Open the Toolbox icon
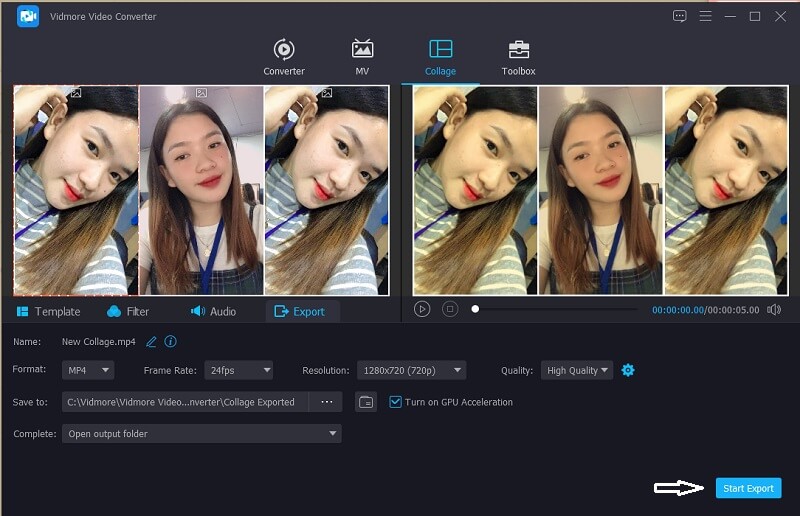The image size is (800, 516). [x=518, y=50]
